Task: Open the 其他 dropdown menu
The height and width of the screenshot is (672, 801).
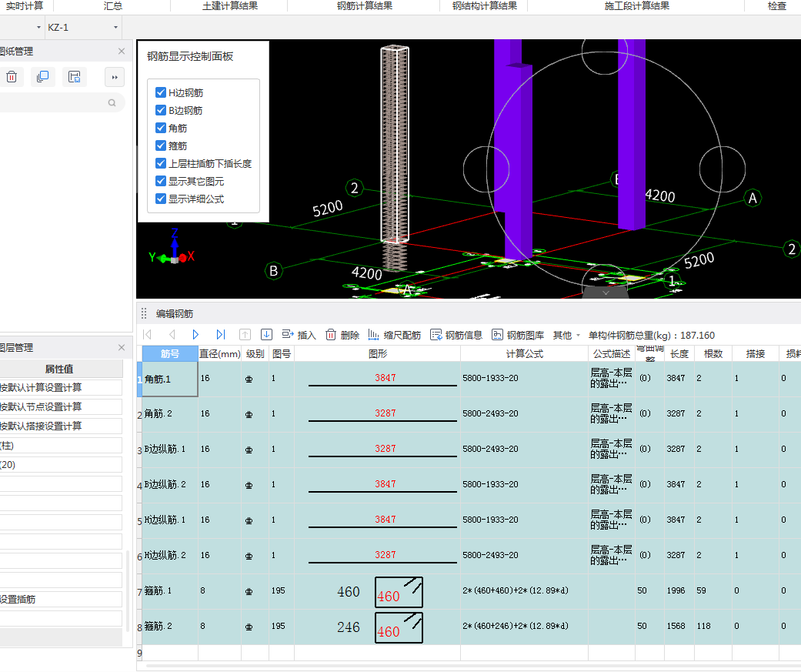Action: click(566, 336)
